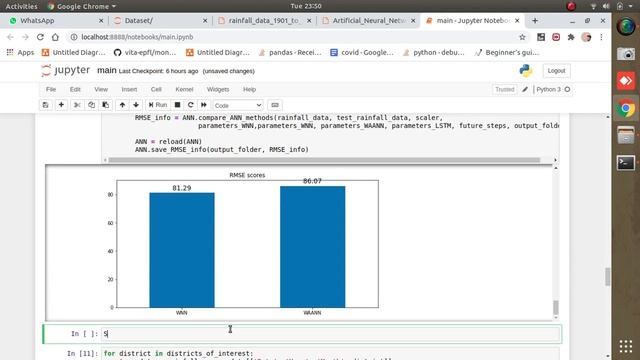Viewport: 640px width, 360px height.
Task: Open the Files manager from the dock
Action: 626,136
